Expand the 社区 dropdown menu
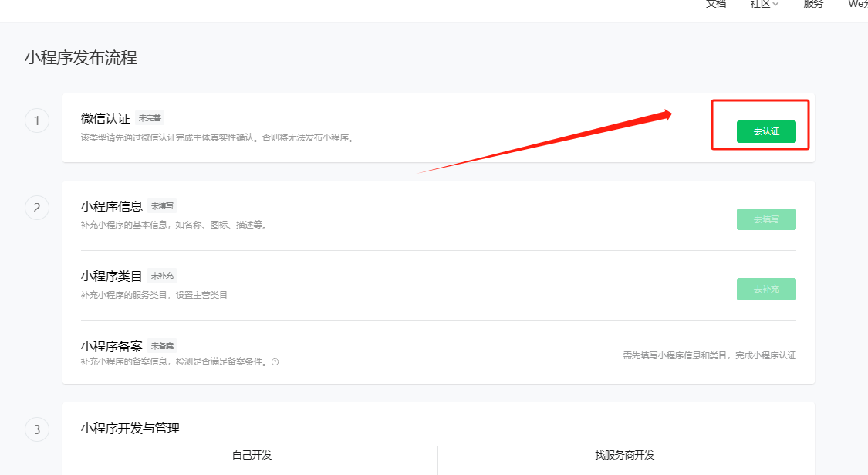 (x=763, y=5)
